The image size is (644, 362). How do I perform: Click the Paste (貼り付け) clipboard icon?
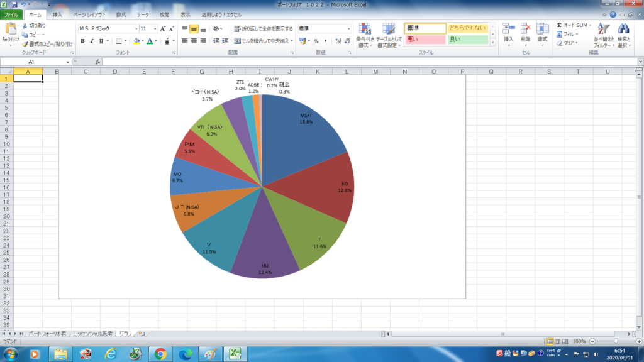(10, 30)
